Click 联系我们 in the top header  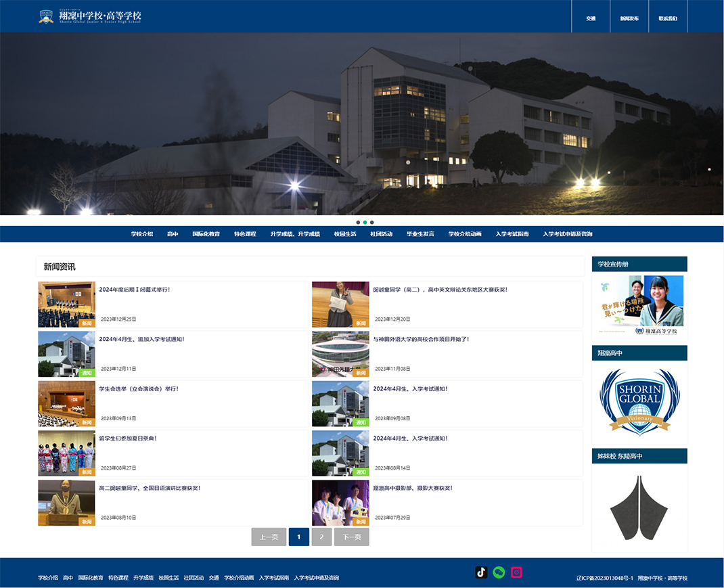tap(668, 18)
